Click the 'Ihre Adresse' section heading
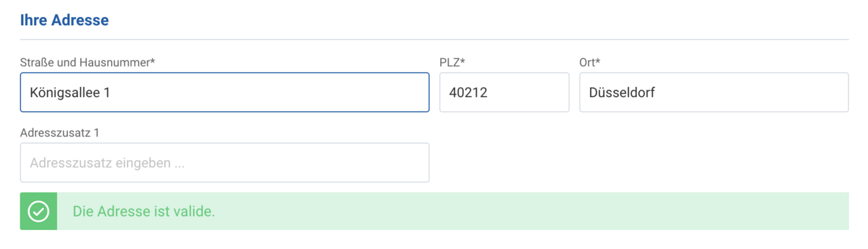 point(64,20)
